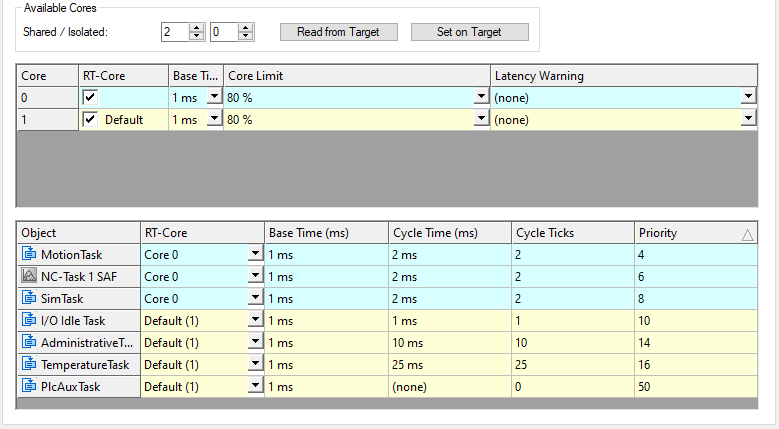Toggle RT-Core checkbox for core 0
Screen dimensions: 779x429
[90, 97]
